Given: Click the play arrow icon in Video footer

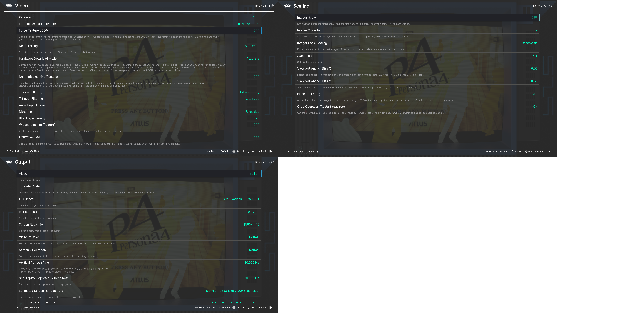Looking at the screenshot, I should [x=270, y=152].
